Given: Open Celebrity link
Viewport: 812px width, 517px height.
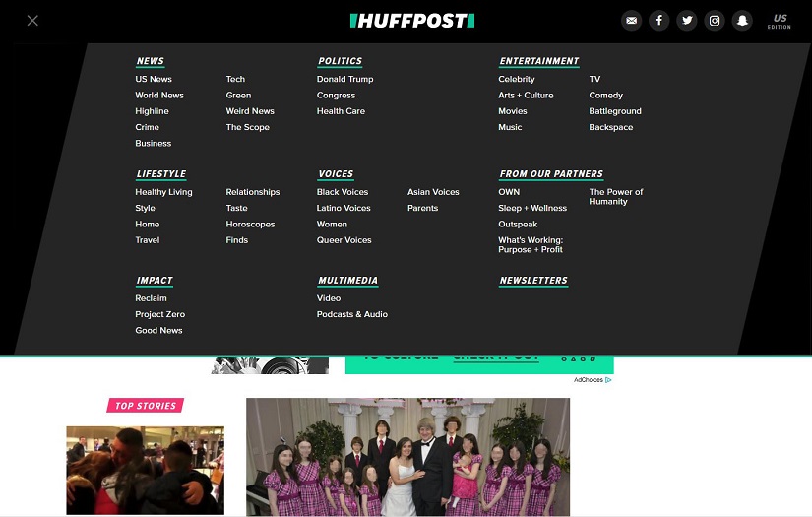Looking at the screenshot, I should [517, 79].
